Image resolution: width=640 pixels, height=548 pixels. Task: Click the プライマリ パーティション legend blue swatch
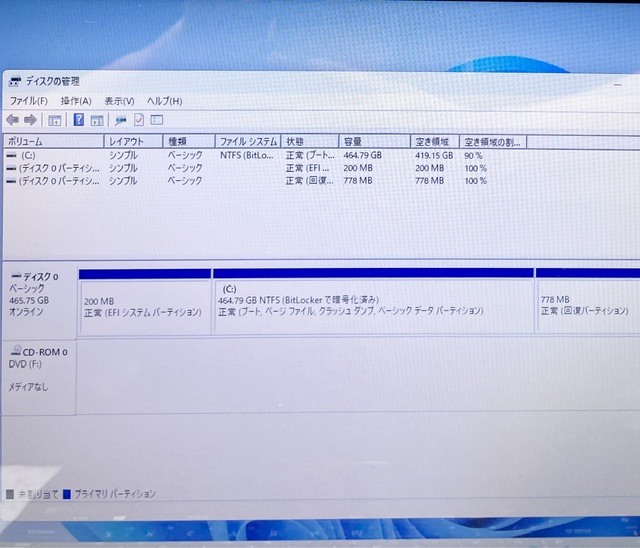[x=67, y=494]
